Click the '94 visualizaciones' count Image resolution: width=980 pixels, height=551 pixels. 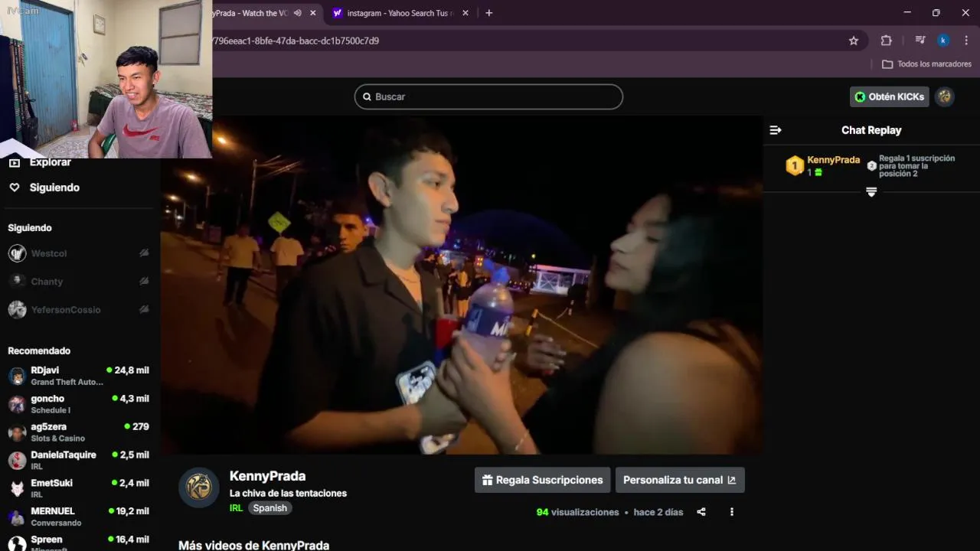577,512
